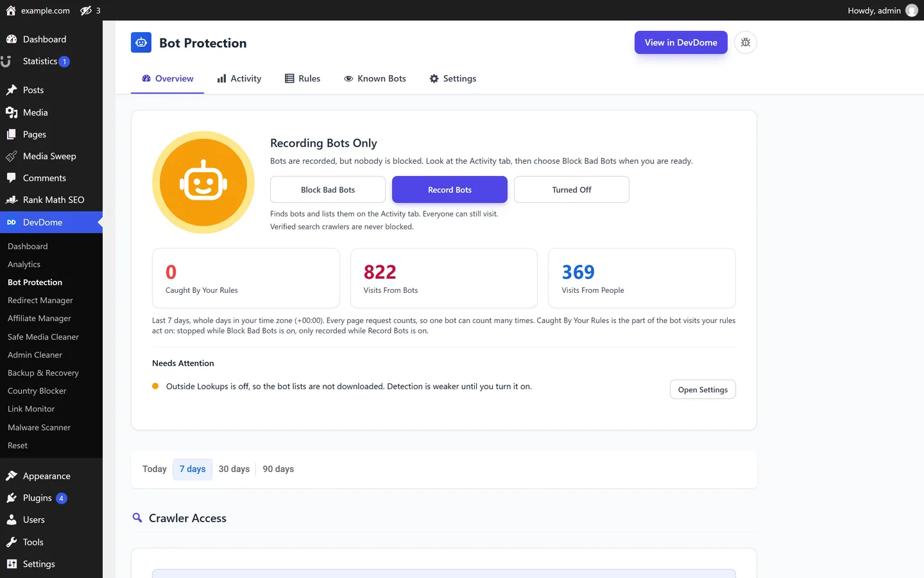Screen dimensions: 924x578
Task: Show stats for Today
Action: coord(155,469)
